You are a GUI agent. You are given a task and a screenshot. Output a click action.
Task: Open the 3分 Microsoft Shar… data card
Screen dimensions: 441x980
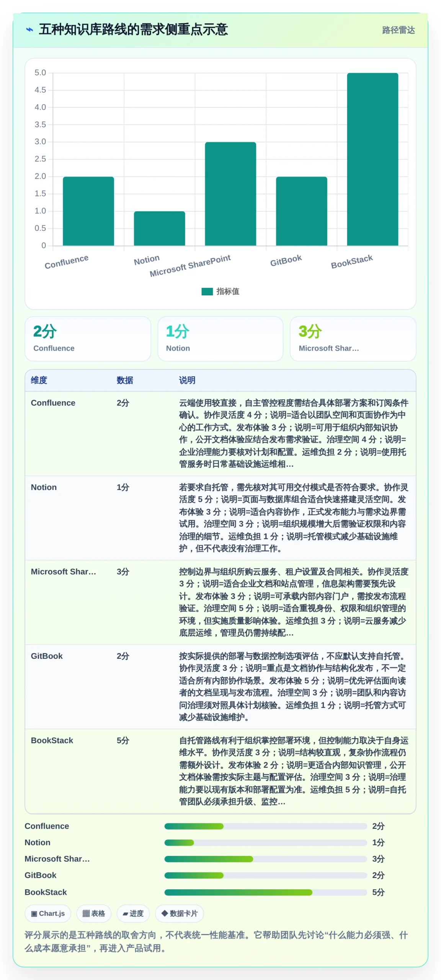pos(353,339)
